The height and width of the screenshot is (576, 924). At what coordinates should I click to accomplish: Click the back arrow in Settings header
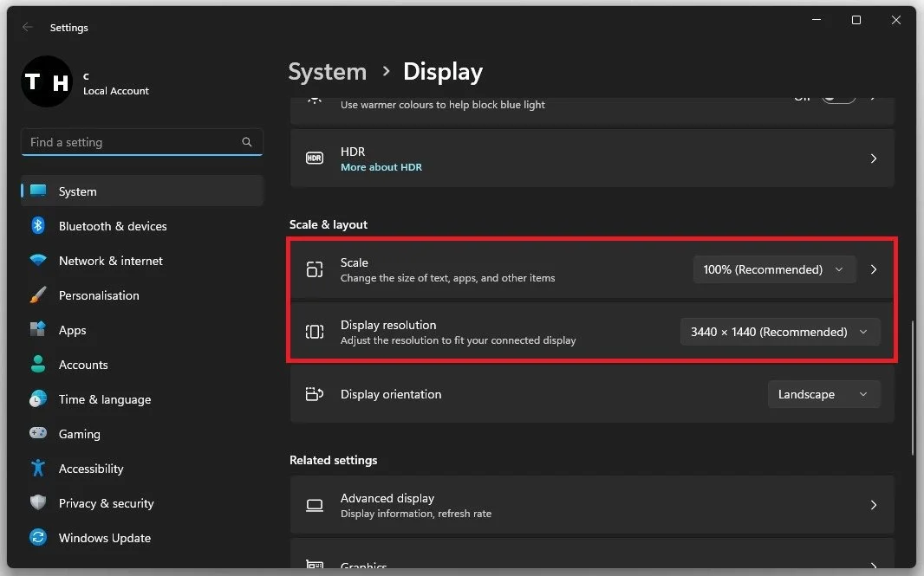click(27, 27)
